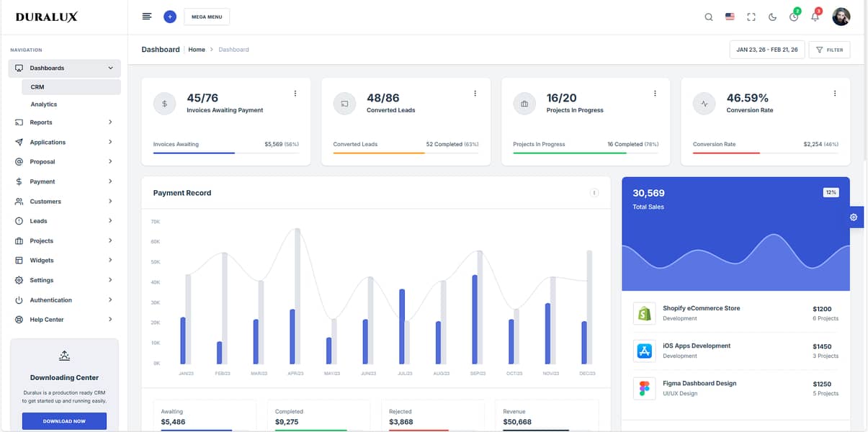Image resolution: width=868 pixels, height=432 pixels.
Task: Click the US flag language selector
Action: click(730, 16)
